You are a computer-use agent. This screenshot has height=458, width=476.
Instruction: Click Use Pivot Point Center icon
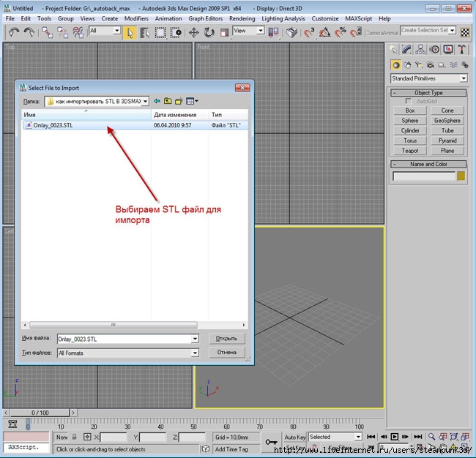tap(274, 32)
